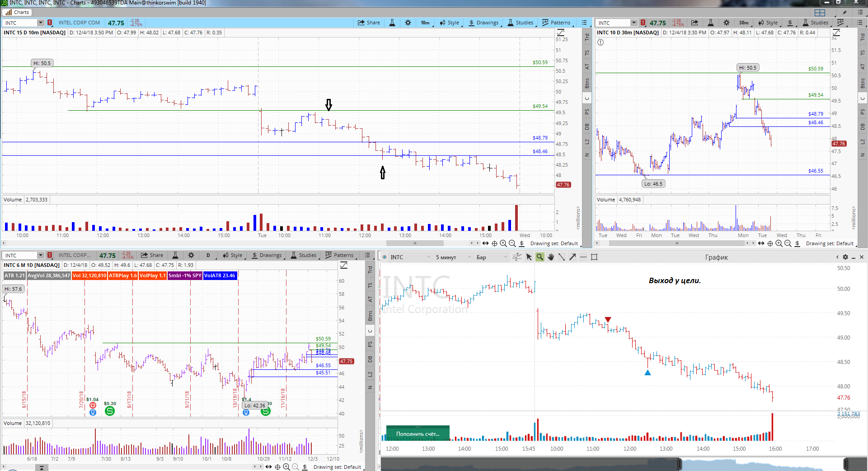Select the hand pan tool in График
This screenshot has width=868, height=471.
click(551, 257)
